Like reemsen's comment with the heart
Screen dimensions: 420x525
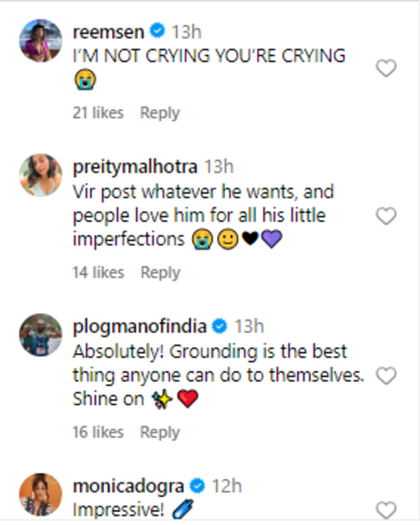click(386, 68)
